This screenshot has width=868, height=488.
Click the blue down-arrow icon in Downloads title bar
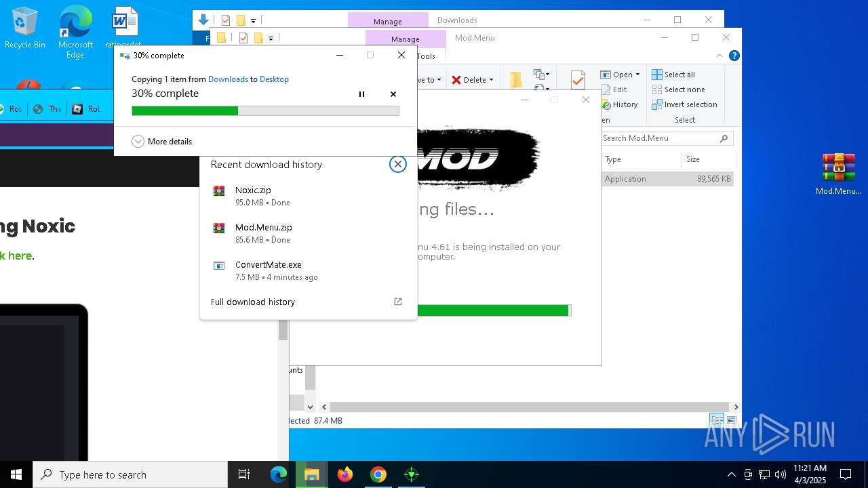pos(203,20)
